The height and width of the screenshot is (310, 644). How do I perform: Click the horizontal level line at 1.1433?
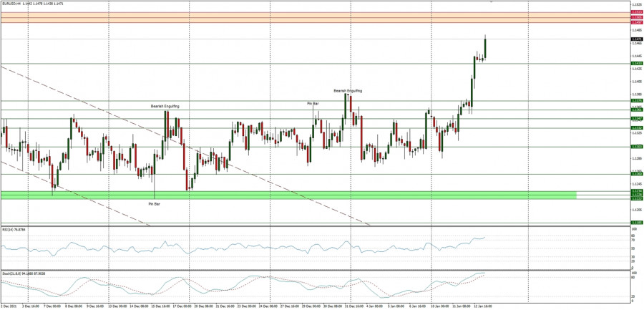(x=315, y=64)
